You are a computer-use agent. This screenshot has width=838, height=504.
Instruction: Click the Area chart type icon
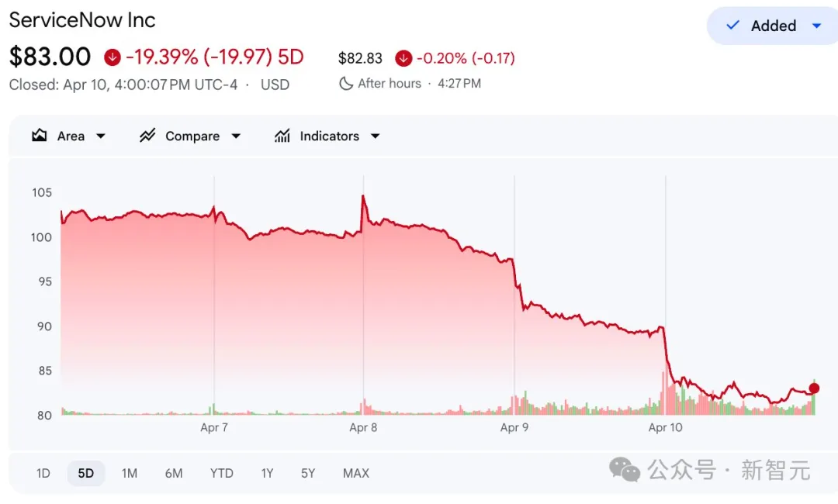pyautogui.click(x=39, y=136)
